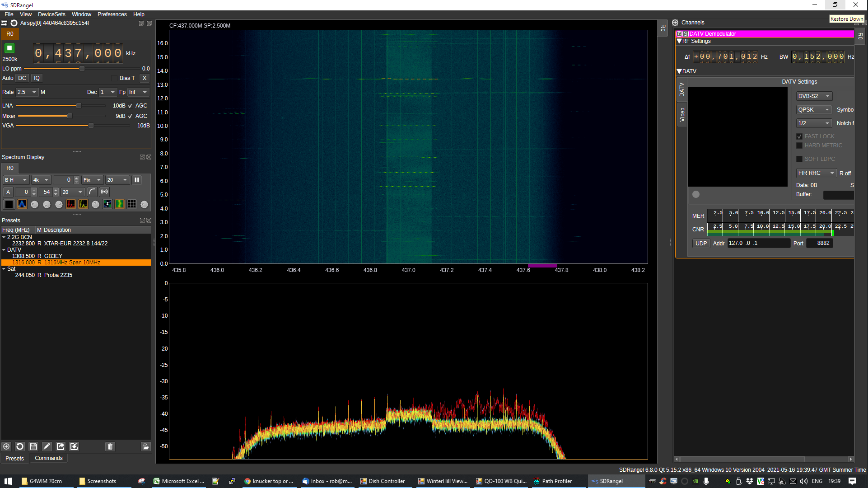Adjust the VGA gain slider
The height and width of the screenshot is (488, 868).
click(91, 126)
